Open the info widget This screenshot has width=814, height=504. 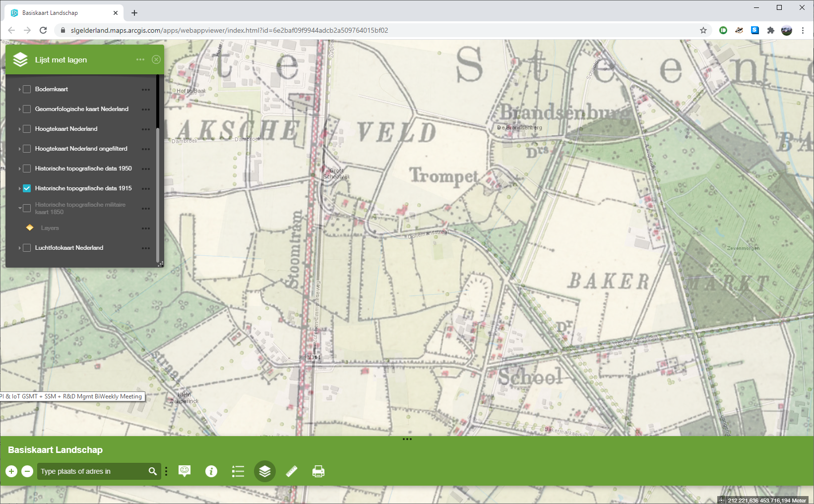point(211,471)
